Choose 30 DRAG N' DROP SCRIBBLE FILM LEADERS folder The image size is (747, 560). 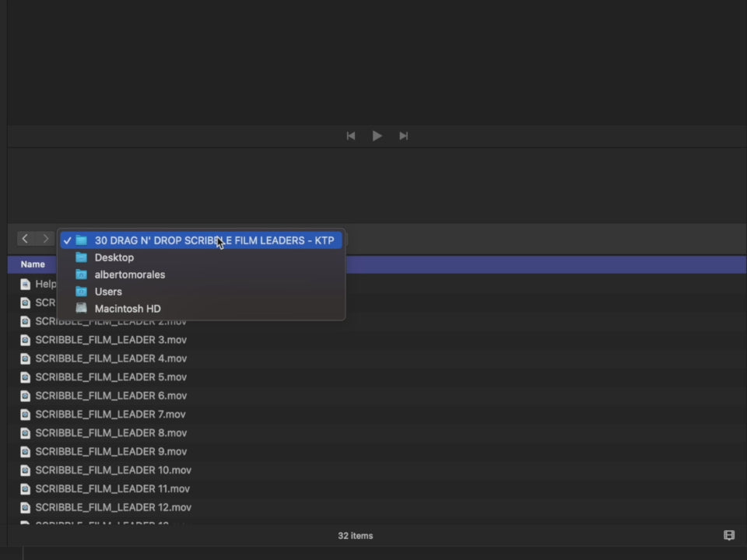[214, 240]
